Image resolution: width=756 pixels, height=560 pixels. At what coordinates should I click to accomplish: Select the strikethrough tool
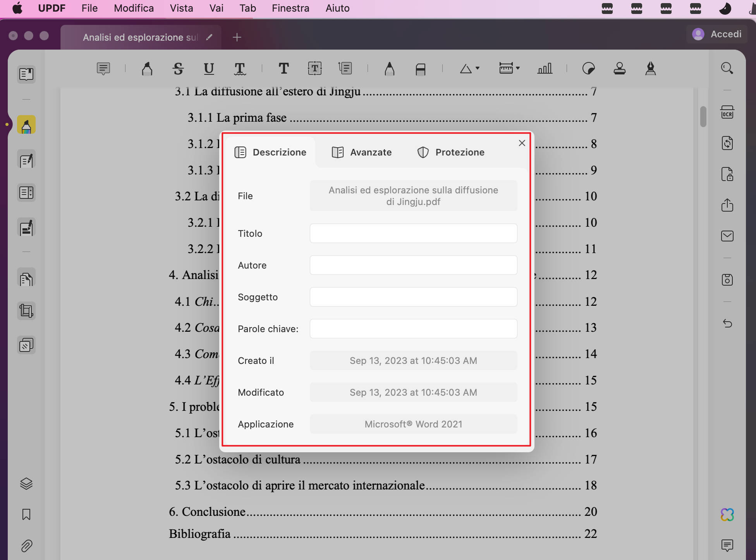[178, 69]
